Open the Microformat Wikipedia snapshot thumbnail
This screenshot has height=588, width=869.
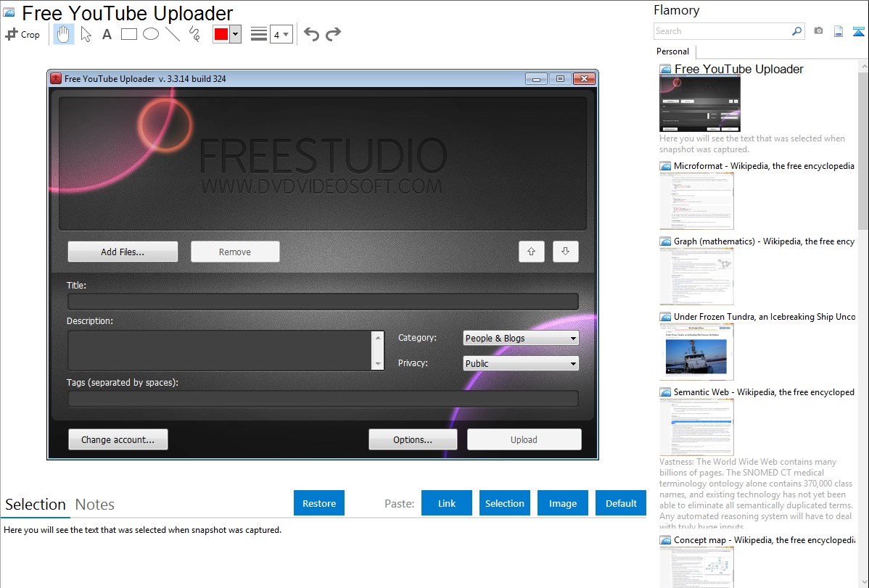(x=696, y=201)
